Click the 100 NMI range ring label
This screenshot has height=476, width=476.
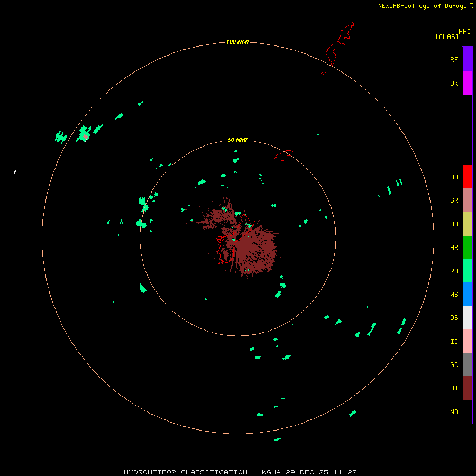(237, 42)
